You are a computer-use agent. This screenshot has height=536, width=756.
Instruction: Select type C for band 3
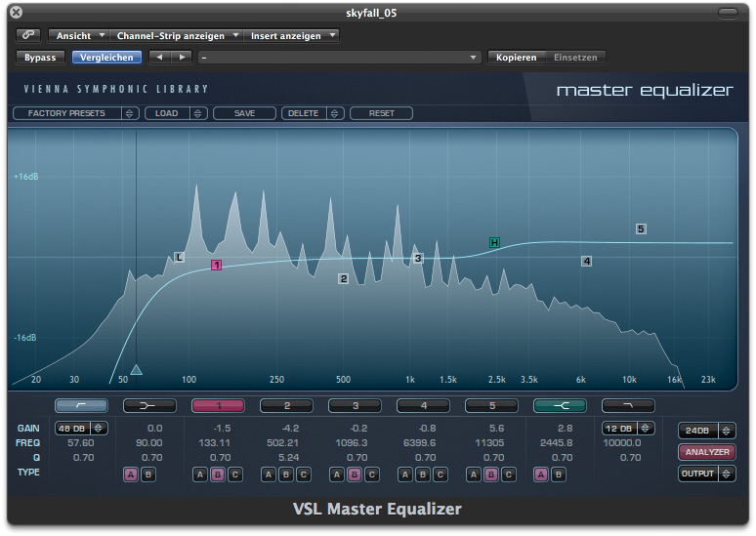coord(372,474)
